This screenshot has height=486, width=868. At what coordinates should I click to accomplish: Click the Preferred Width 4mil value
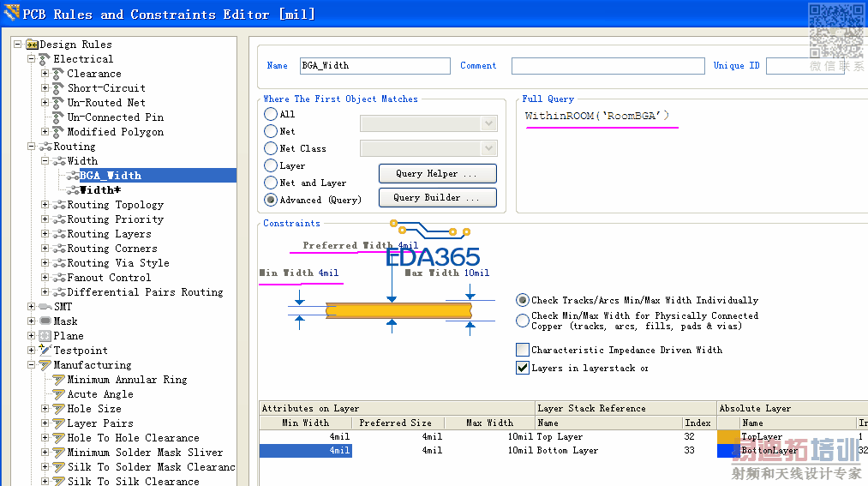(x=408, y=245)
